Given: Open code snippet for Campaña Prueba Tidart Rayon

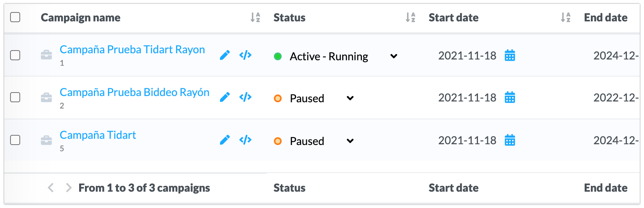Looking at the screenshot, I should (245, 55).
